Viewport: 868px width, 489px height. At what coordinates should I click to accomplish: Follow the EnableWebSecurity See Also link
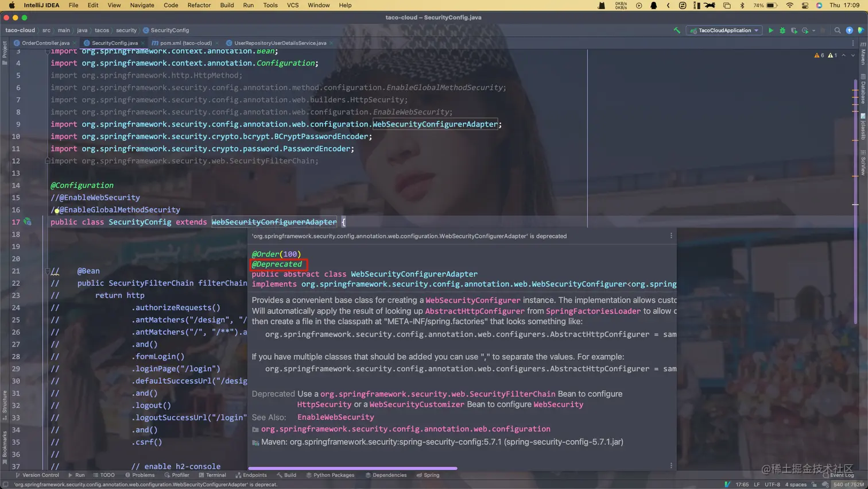[x=335, y=417]
